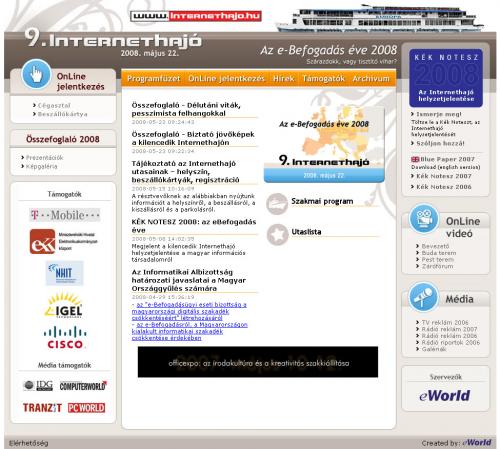Click the Kék Notesz 2008 blue banner
The image size is (500, 449).
point(446,78)
